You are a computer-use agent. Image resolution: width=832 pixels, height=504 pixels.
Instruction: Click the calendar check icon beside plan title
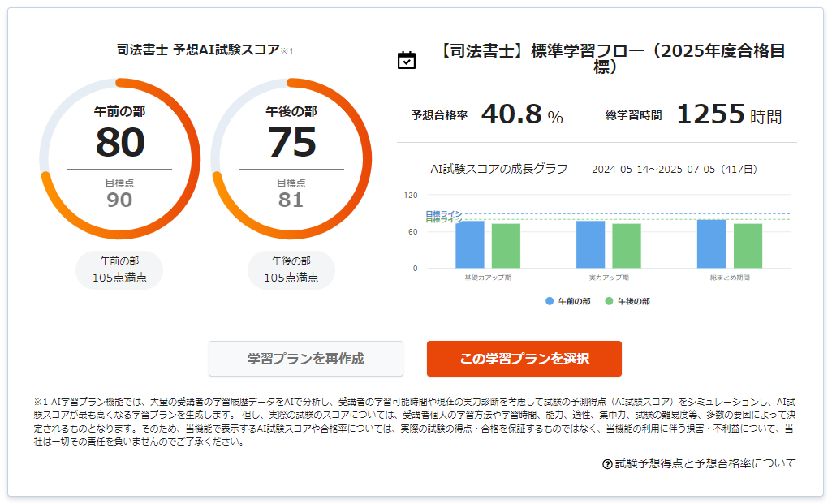coord(407,60)
